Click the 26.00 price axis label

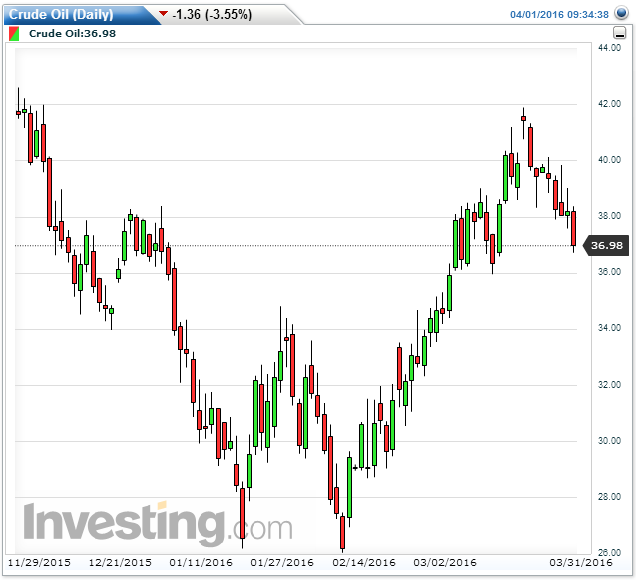point(609,552)
